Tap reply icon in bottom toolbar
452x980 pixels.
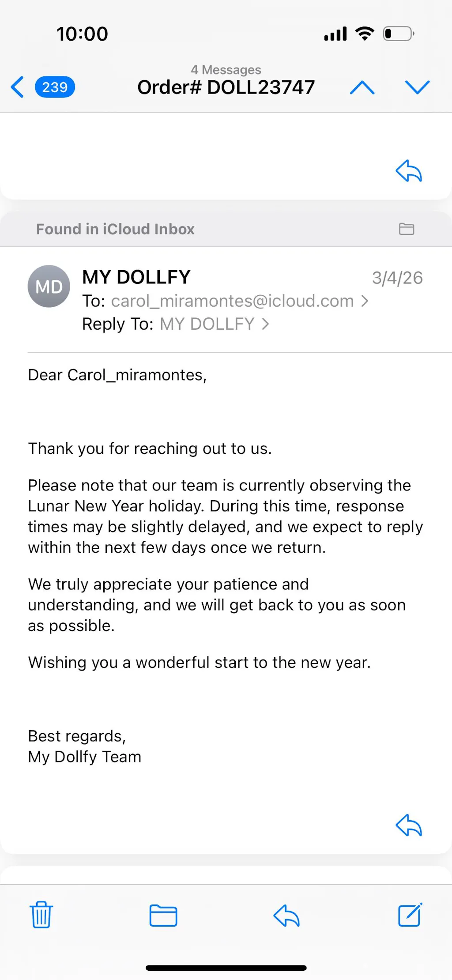point(286,915)
